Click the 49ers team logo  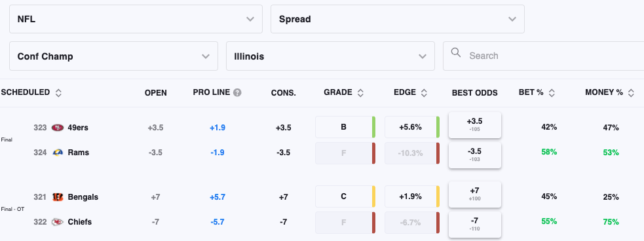pos(58,128)
